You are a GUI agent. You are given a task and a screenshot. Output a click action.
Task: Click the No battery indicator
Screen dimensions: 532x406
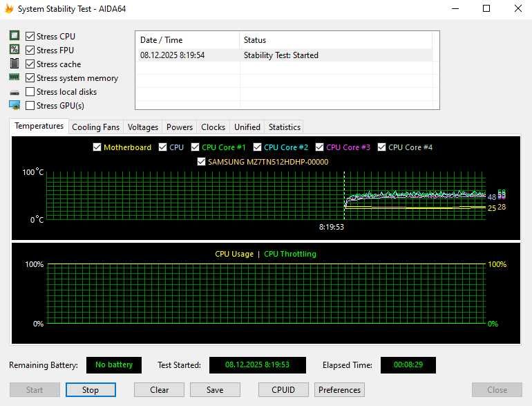coord(114,365)
